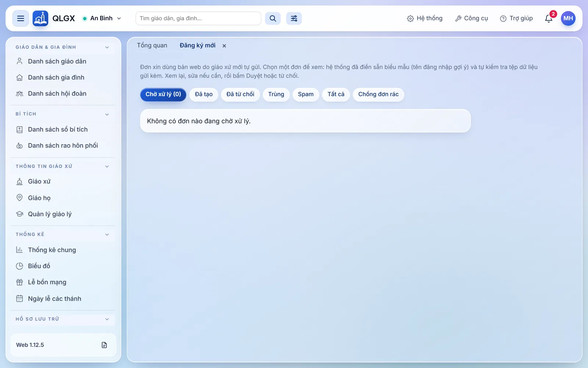Filter requests by Spam
Viewport: 588px width, 368px height.
pos(306,94)
